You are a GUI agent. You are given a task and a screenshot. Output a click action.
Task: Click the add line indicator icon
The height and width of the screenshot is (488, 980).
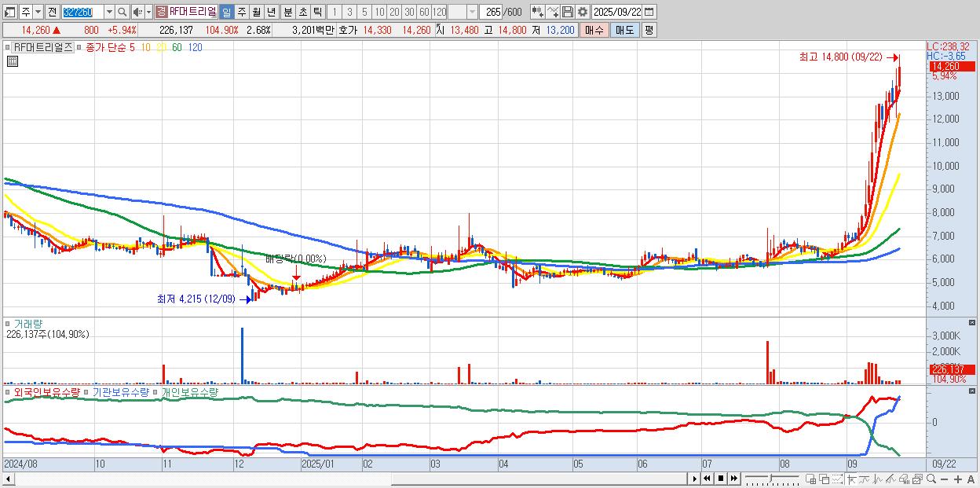tap(553, 12)
